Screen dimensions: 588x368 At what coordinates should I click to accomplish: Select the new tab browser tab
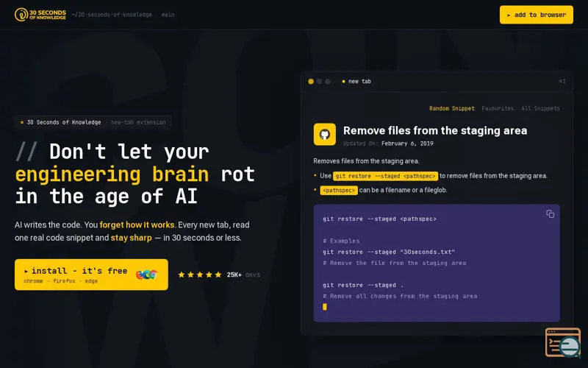click(356, 82)
